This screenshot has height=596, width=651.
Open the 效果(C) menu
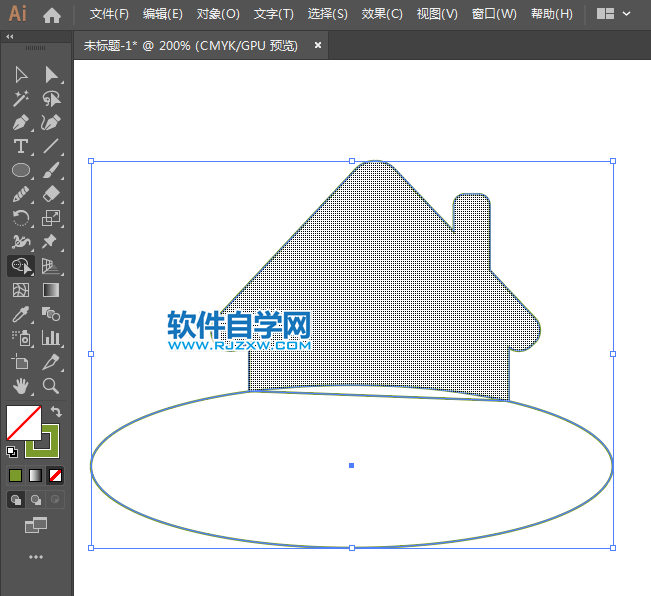pos(382,14)
